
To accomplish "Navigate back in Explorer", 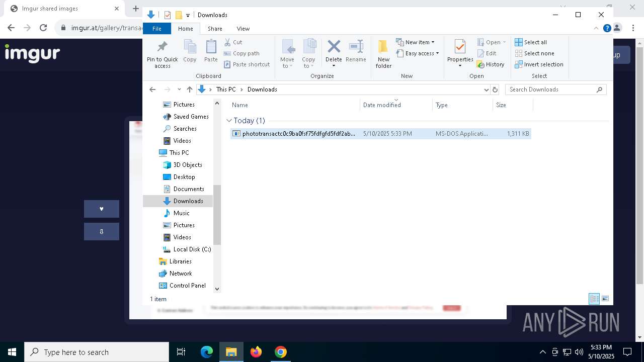I will coord(152,89).
